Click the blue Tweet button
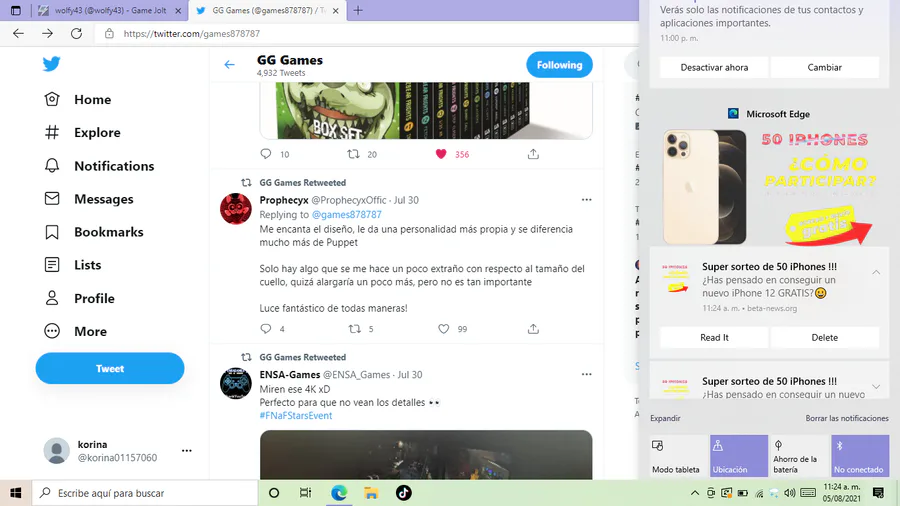 [110, 368]
